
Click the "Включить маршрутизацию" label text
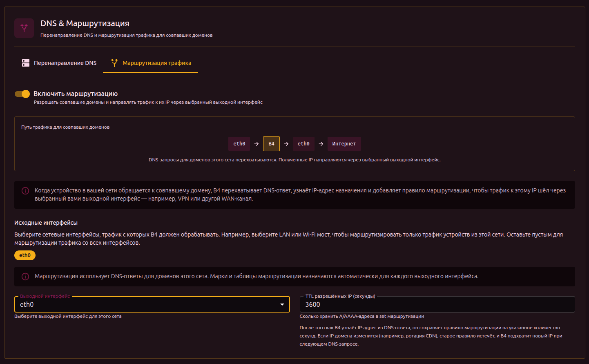pos(76,94)
